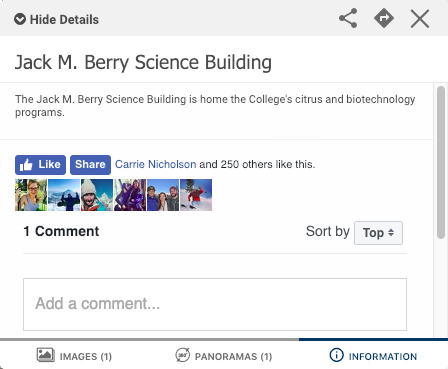Collapse panel via Hide Details chevron
This screenshot has height=369, width=448.
20,19
